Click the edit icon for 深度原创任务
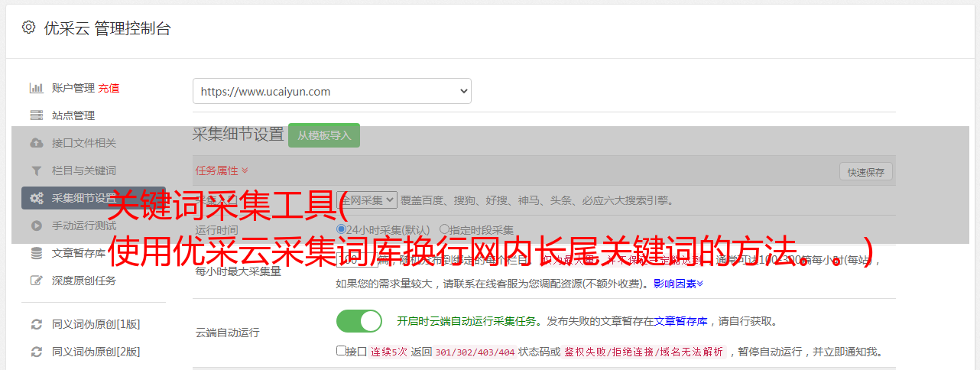 36,281
